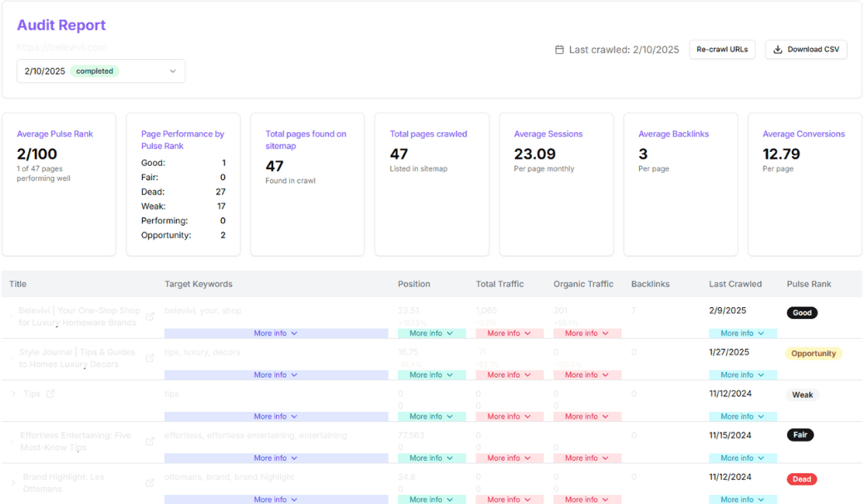Viewport: 865px width, 504px height.
Task: Open external link icon for Brand Highlight row
Action: [150, 483]
